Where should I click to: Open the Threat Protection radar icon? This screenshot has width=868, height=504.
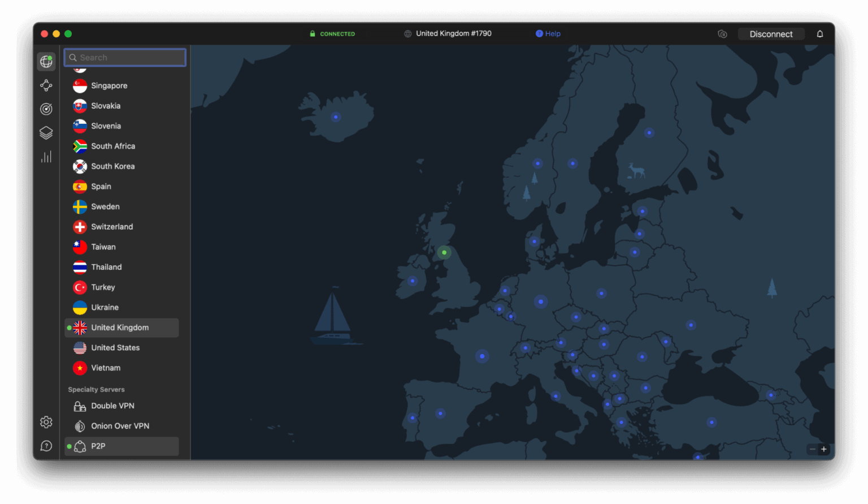(46, 109)
